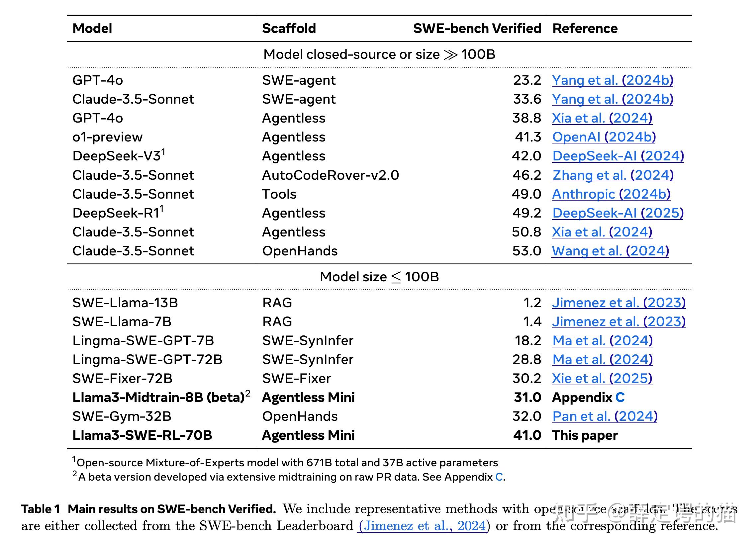Viewport: 756px width, 544px height.
Task: Follow the DeepSeek-AI (2024) reference link
Action: coord(618,156)
